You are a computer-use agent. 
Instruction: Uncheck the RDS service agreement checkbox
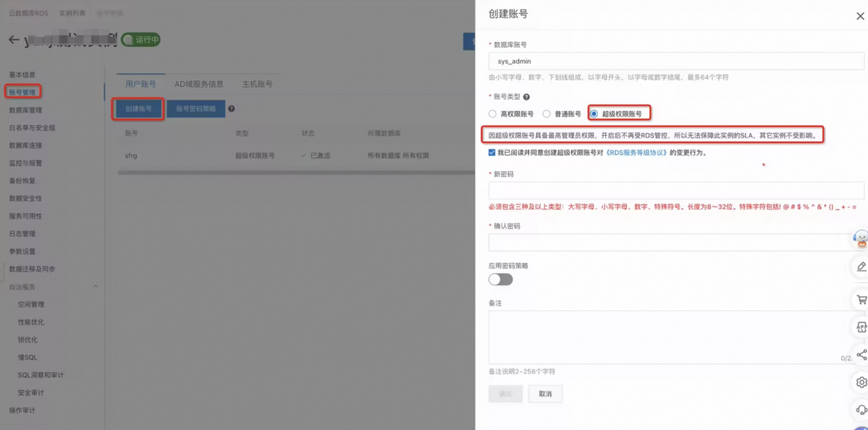[x=492, y=152]
